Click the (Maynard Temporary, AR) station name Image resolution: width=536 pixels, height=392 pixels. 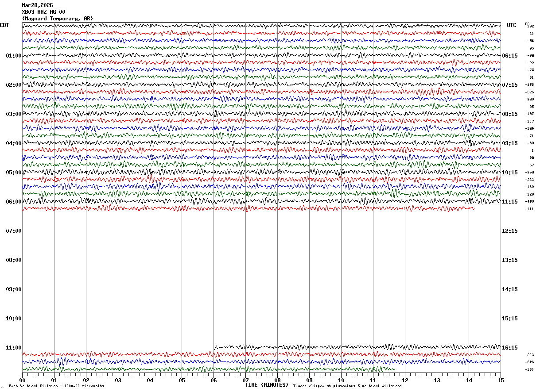(58, 19)
